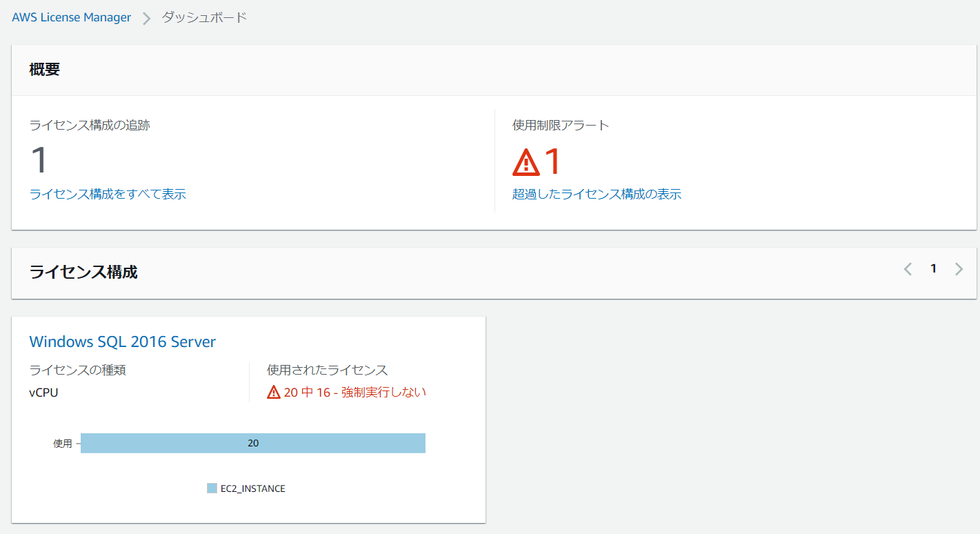Image resolution: width=980 pixels, height=534 pixels.
Task: Click the 20 中 16 - 強制実行しない status text
Action: coord(355,393)
